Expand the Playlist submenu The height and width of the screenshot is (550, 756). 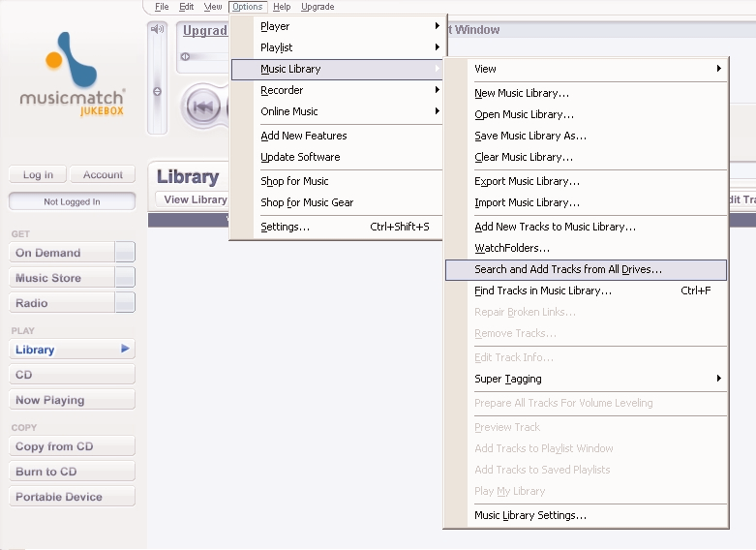tap(437, 46)
